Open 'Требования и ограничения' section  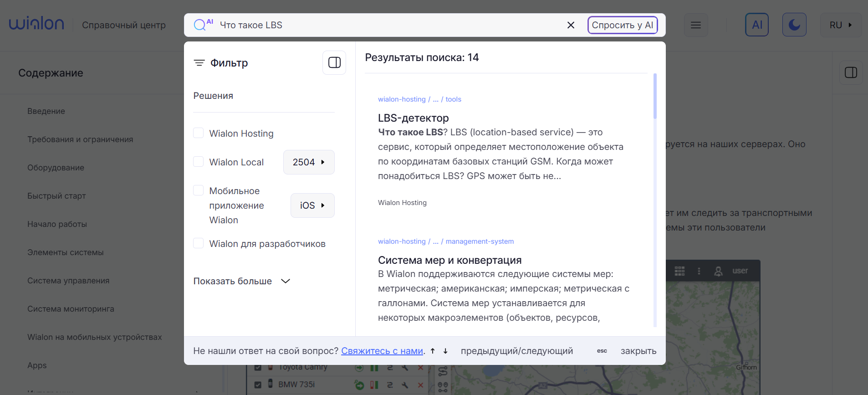tap(80, 139)
